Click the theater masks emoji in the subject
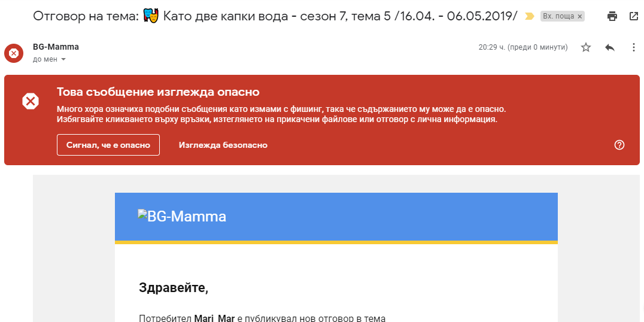 click(151, 16)
